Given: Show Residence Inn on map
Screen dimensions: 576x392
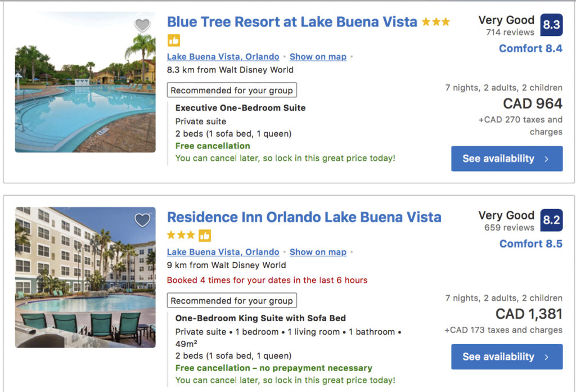Looking at the screenshot, I should (x=318, y=252).
